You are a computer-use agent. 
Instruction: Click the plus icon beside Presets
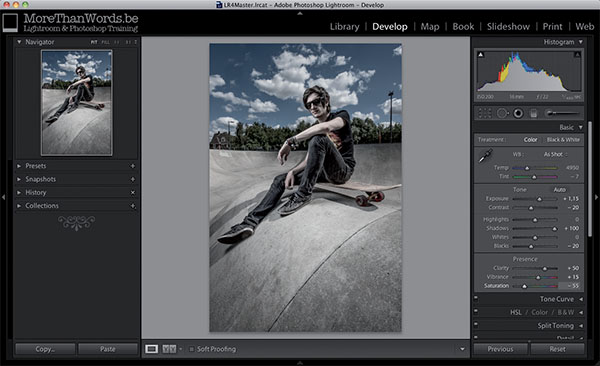click(x=132, y=166)
